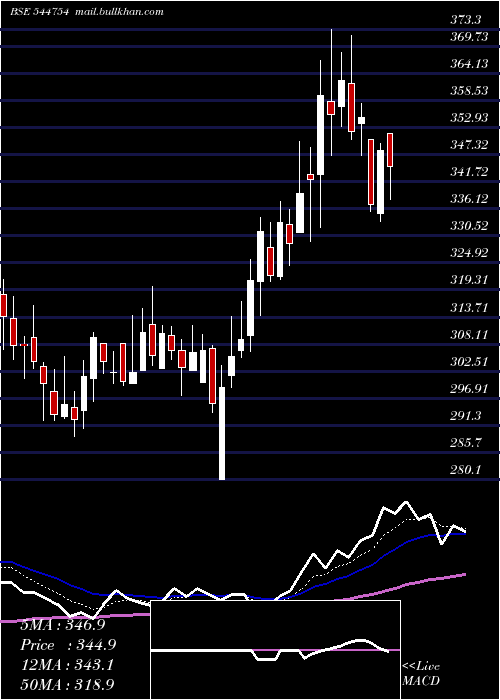Click the 341.72 price axis label
500x700 pixels.
(x=469, y=171)
